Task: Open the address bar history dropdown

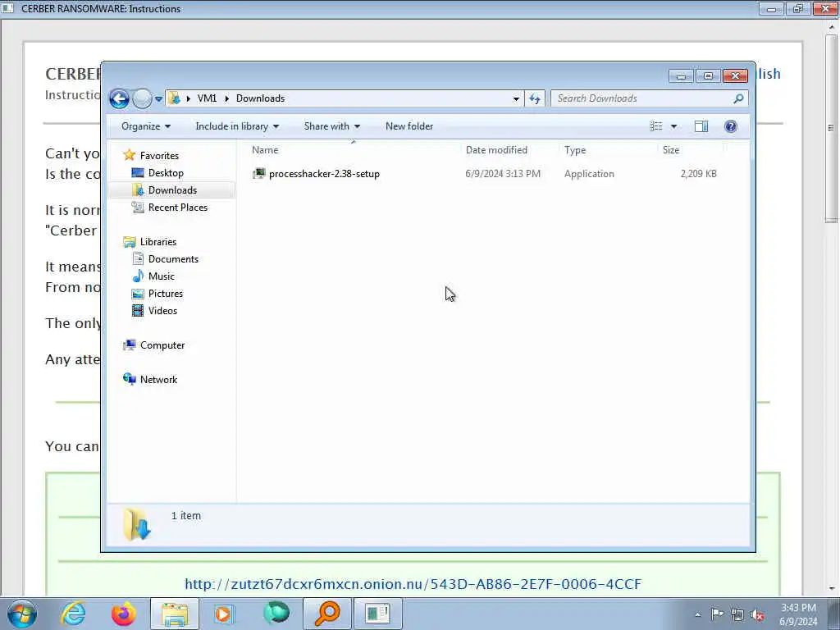Action: point(516,99)
